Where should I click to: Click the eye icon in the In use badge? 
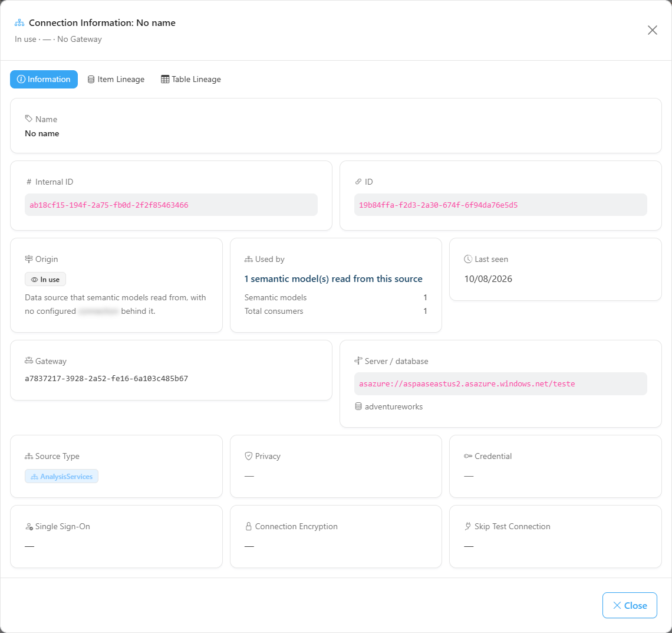(34, 280)
